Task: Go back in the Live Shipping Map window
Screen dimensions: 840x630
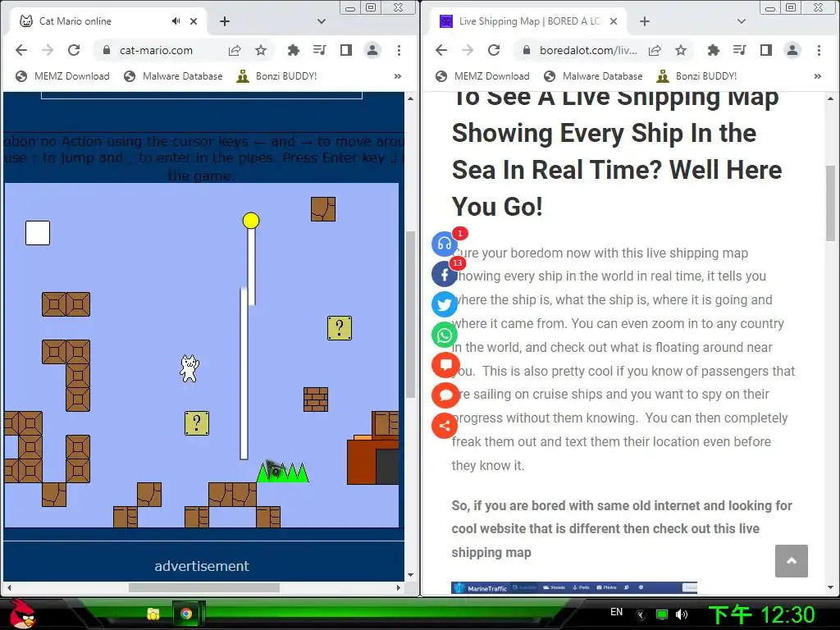Action: pos(441,50)
